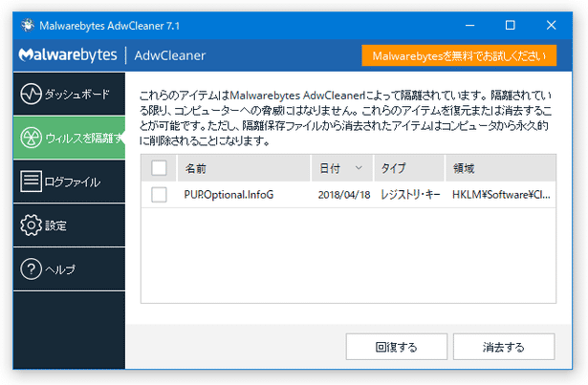Viewport: 588px width, 385px height.
Task: Tick the select-all checkbox in table header
Action: [x=159, y=168]
